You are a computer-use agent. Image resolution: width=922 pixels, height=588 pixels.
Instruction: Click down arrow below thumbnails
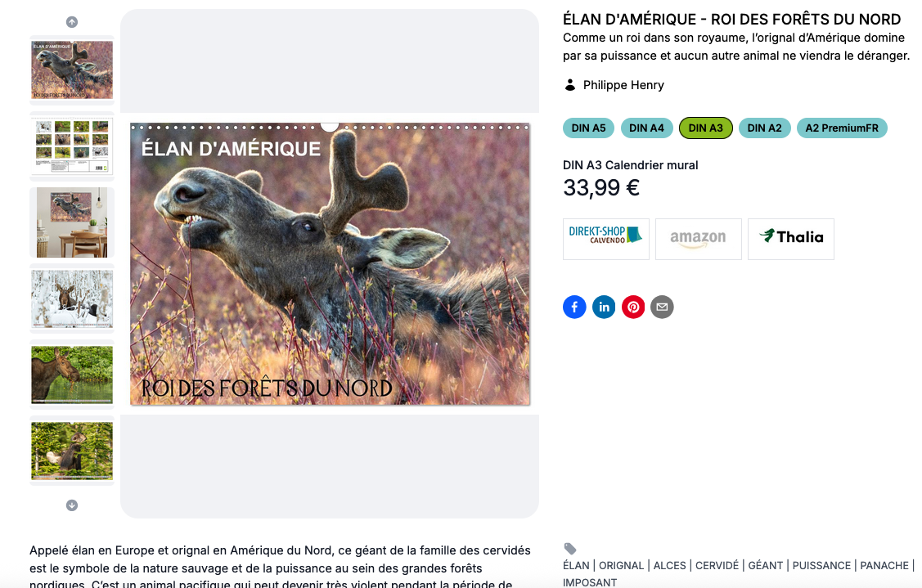click(72, 505)
